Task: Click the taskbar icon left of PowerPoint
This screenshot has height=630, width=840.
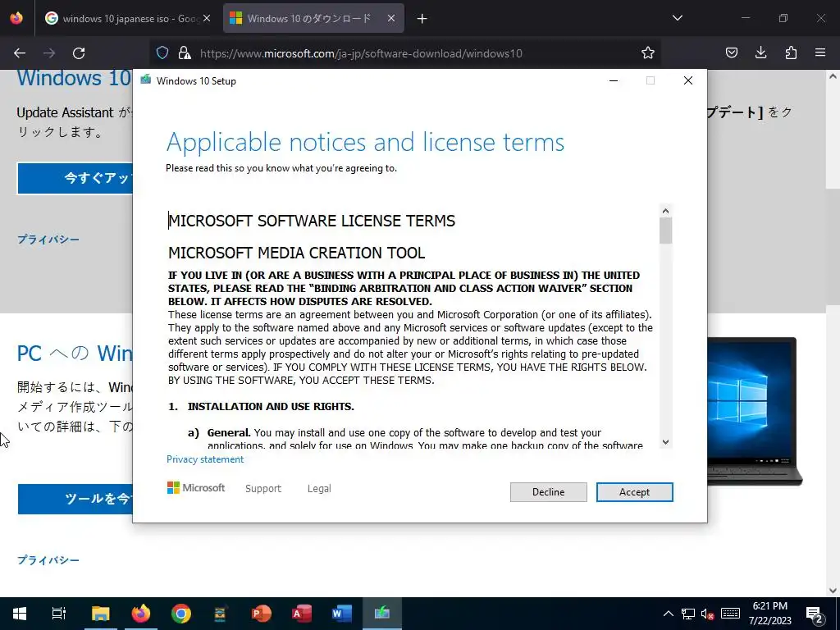Action: pyautogui.click(x=221, y=614)
